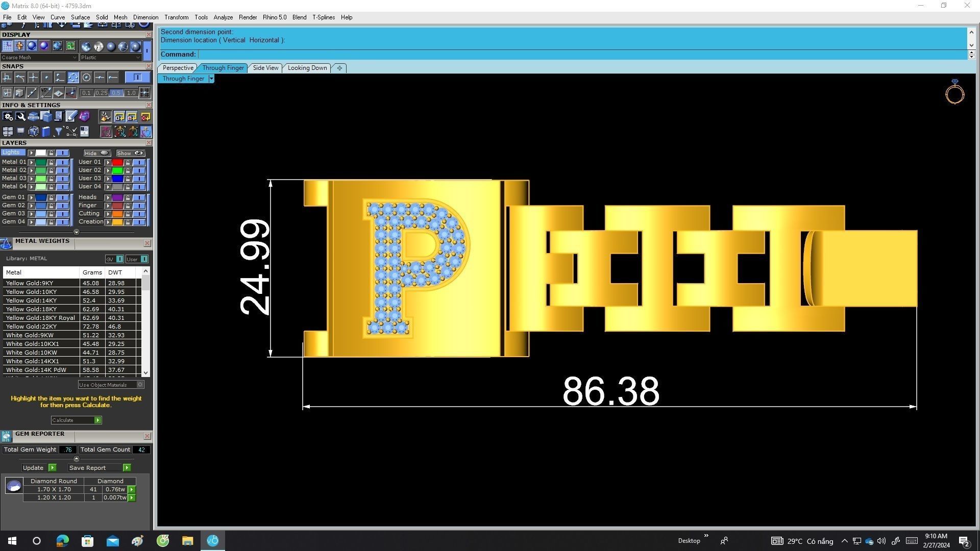Switch to the Side View tab
This screenshot has width=980, height=551.
click(265, 68)
